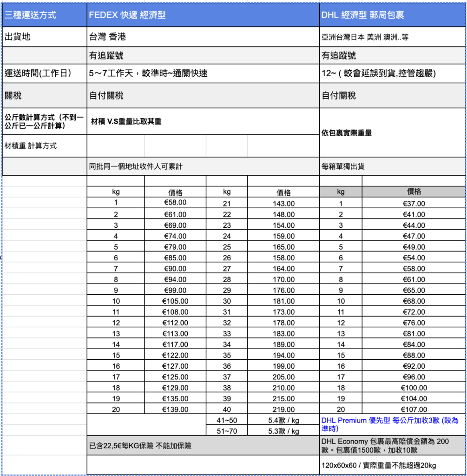Click DHL 8 kg price "€61.00"
The height and width of the screenshot is (476, 467).
pos(414,279)
